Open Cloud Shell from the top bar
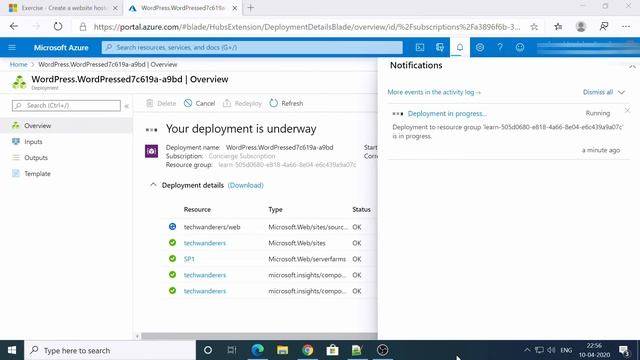This screenshot has height=360, width=640. pos(420,47)
